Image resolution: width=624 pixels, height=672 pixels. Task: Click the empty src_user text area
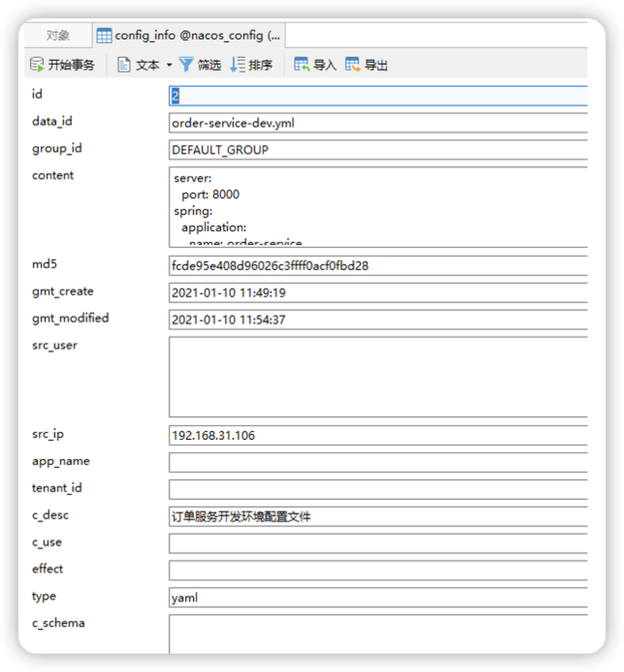point(378,377)
